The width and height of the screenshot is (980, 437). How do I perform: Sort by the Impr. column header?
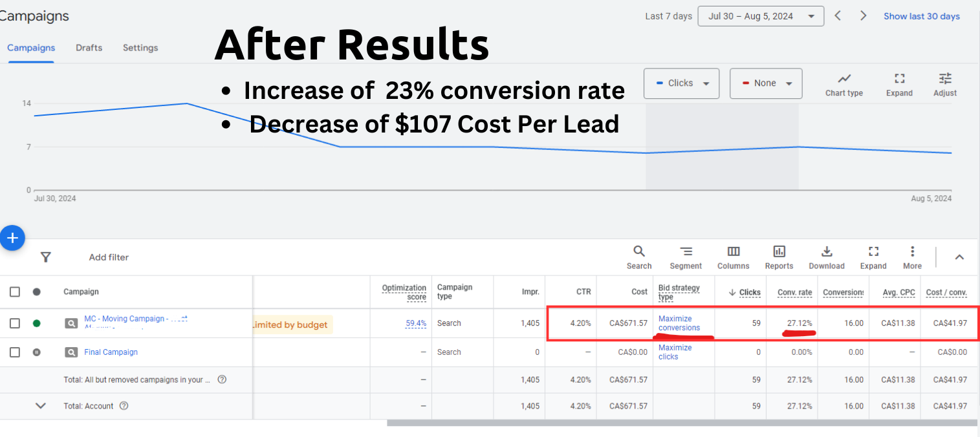[530, 292]
